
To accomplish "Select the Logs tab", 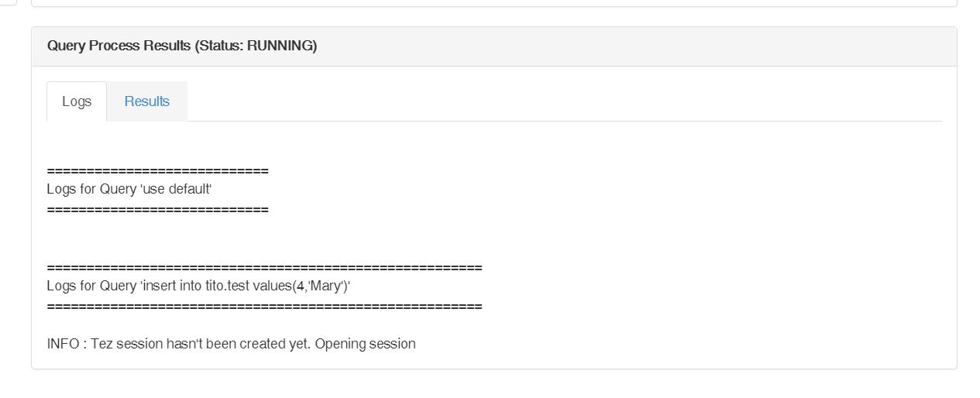I will click(x=77, y=101).
